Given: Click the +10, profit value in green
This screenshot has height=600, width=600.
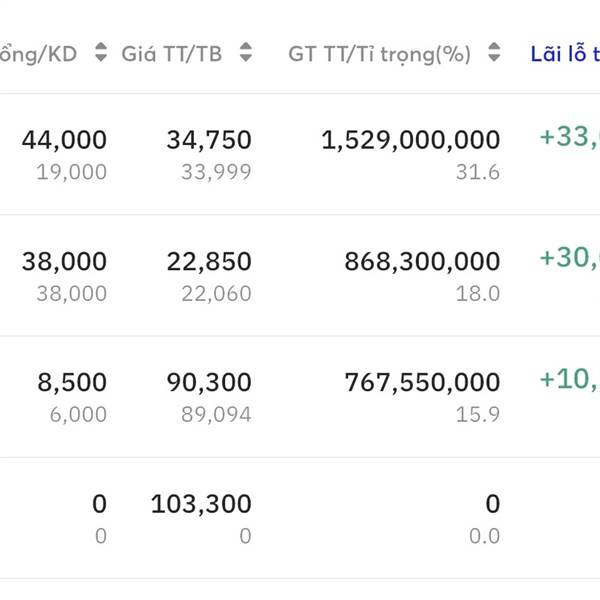Looking at the screenshot, I should [x=569, y=379].
